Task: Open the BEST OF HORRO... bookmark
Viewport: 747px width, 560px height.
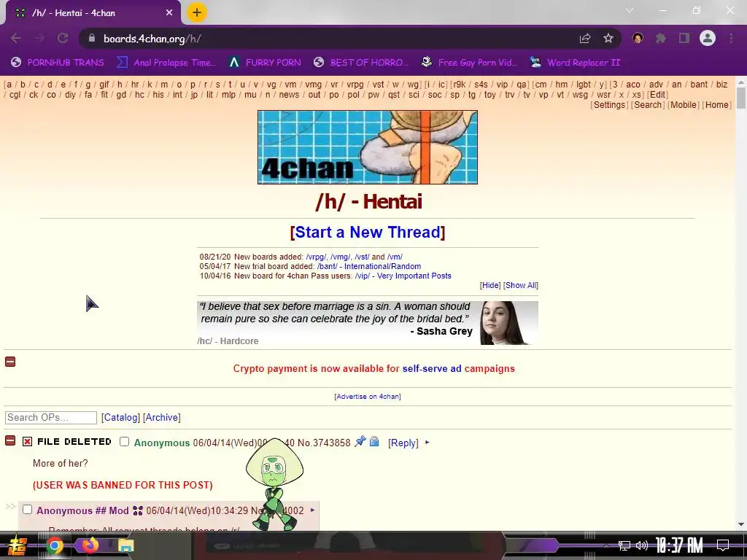Action: tap(360, 63)
